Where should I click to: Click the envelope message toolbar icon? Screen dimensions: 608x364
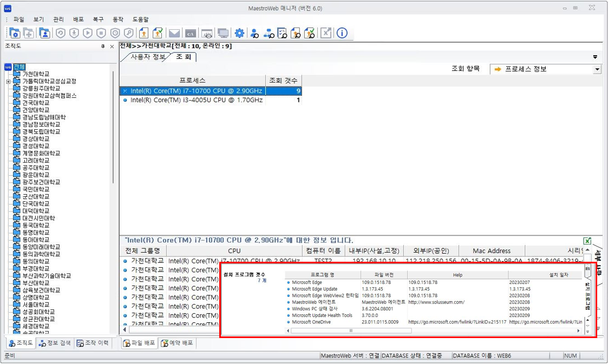[x=174, y=33]
